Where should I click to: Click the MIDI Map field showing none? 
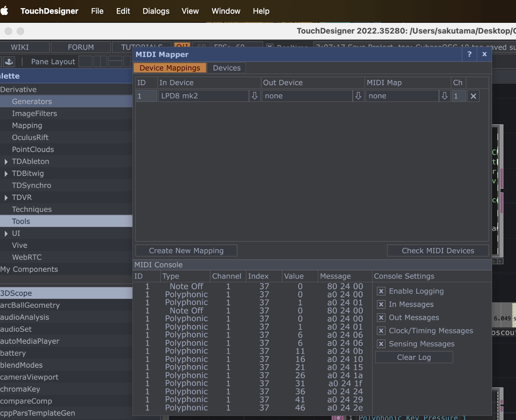click(402, 96)
